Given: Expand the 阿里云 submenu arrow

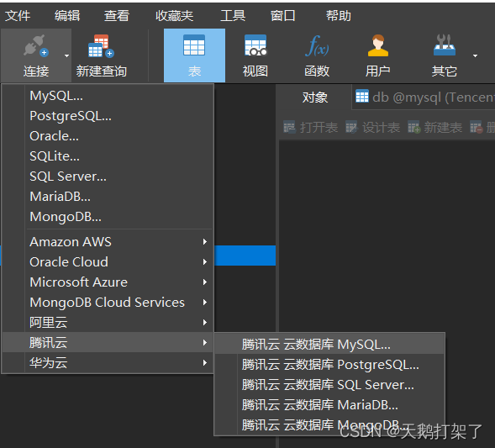Looking at the screenshot, I should [x=205, y=323].
